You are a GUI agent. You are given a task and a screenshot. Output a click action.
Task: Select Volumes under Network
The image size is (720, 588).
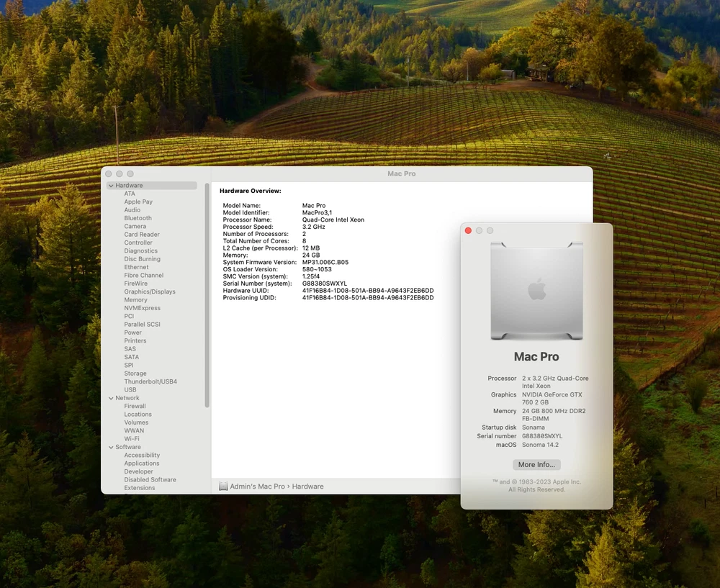(136, 422)
